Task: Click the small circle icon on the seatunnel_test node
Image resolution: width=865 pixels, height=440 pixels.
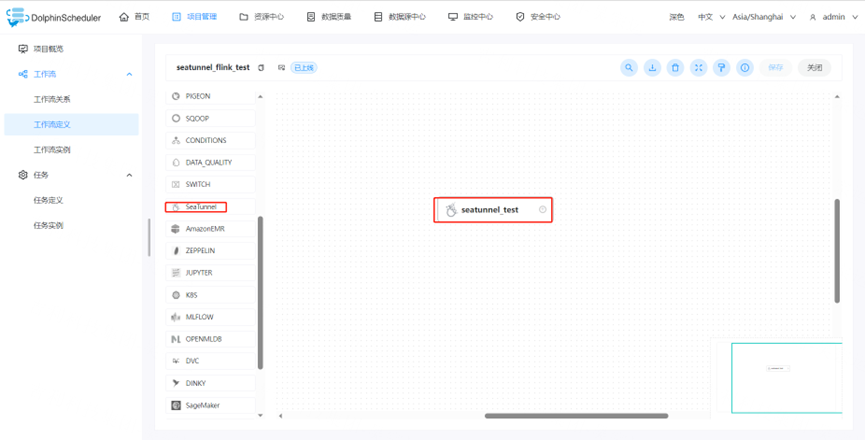Action: pos(542,210)
